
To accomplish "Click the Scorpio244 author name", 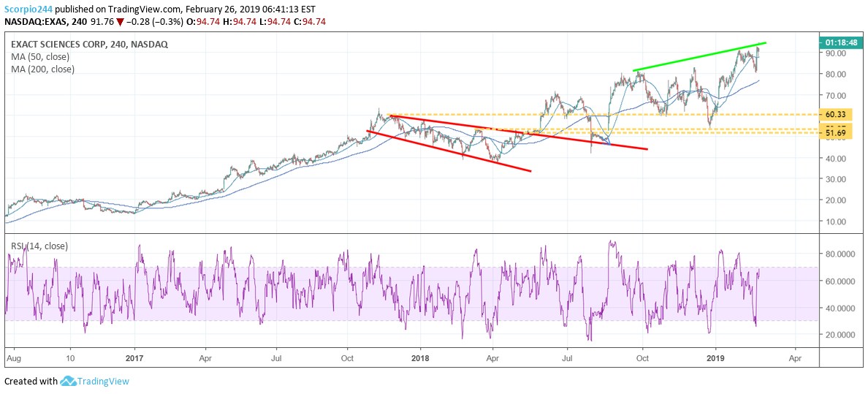I will (27, 10).
